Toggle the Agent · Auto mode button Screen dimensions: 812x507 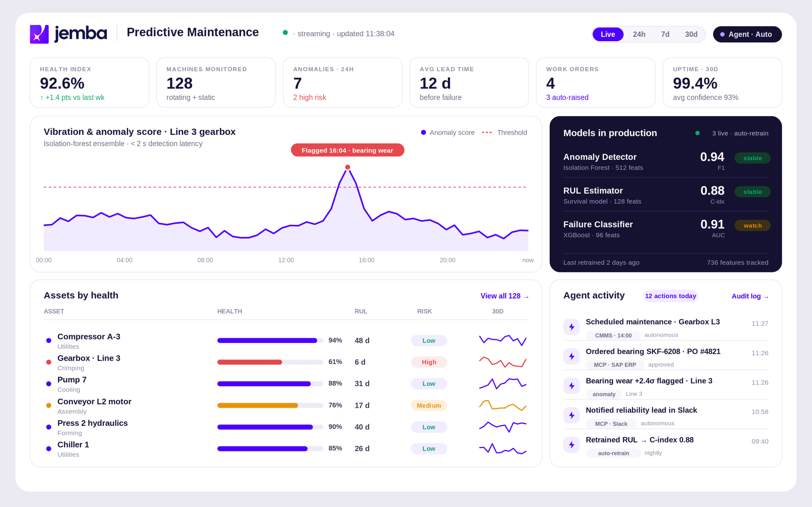click(747, 34)
